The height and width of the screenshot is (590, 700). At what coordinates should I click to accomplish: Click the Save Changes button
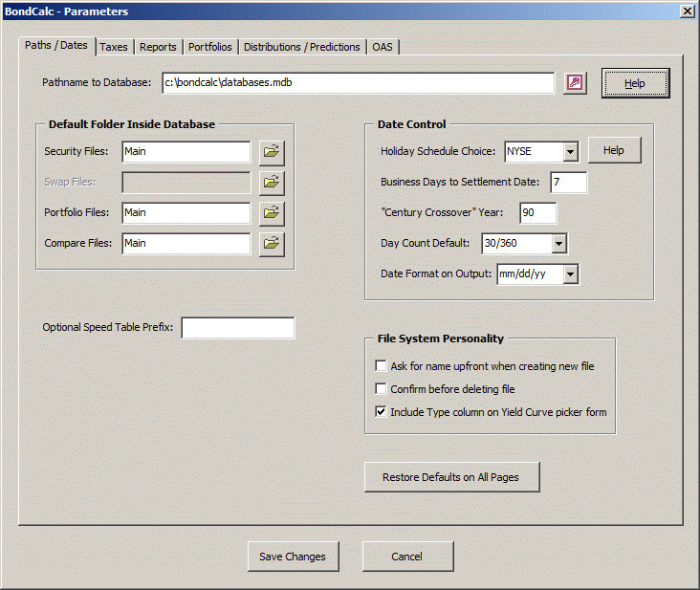(292, 557)
